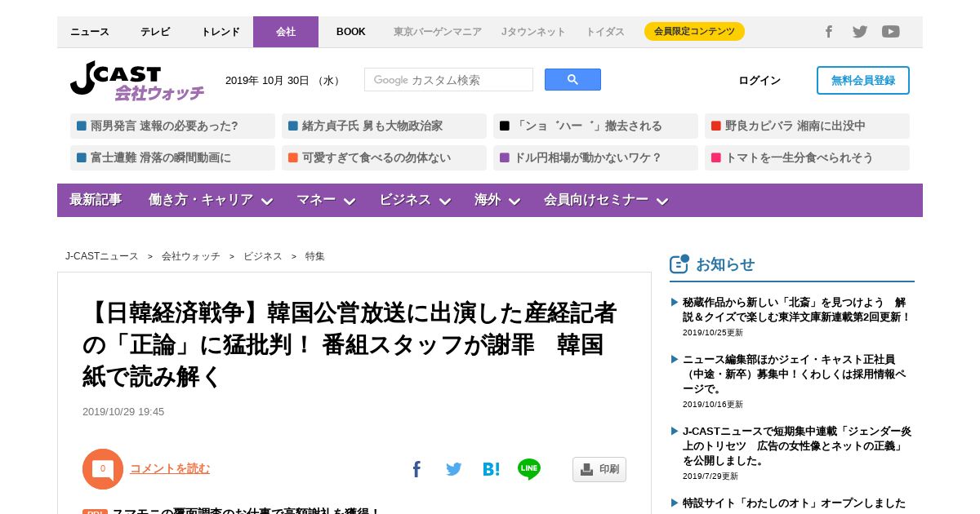This screenshot has width=980, height=514.
Task: Select the BOOK top tab
Action: pyautogui.click(x=351, y=32)
